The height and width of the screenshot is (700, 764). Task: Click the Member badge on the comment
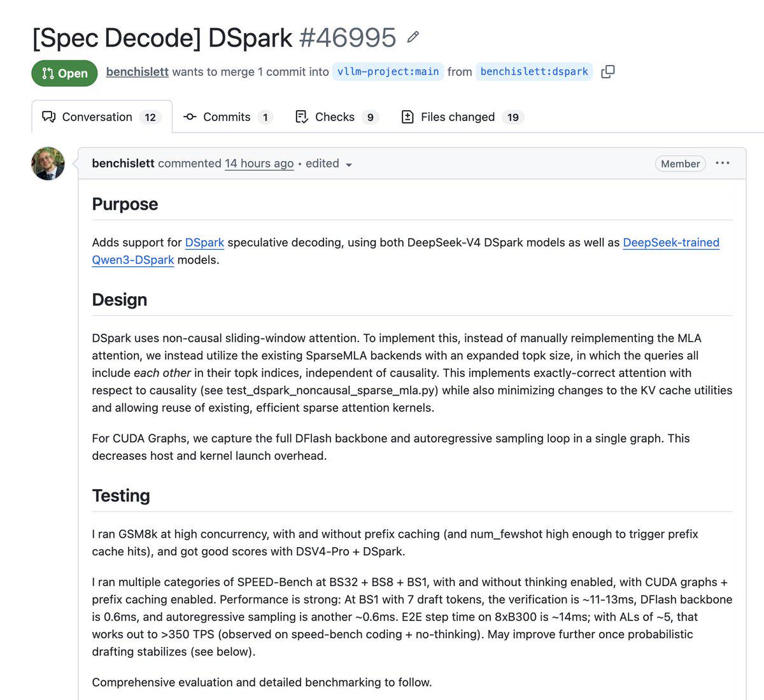point(680,164)
